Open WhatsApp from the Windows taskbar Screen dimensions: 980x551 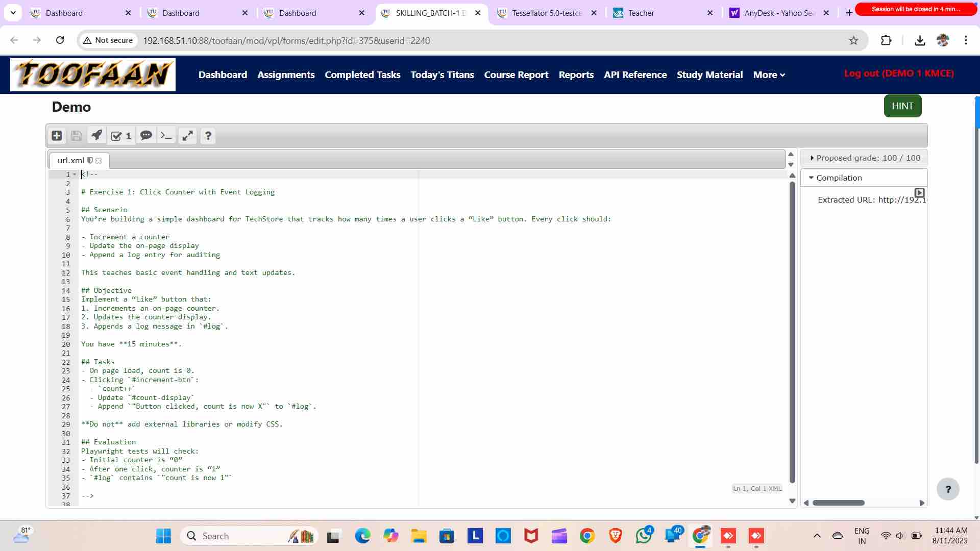pyautogui.click(x=643, y=536)
